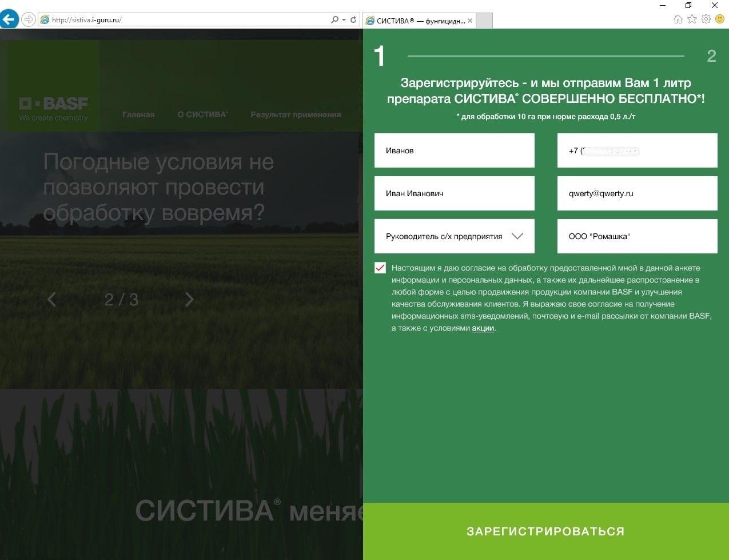Go to previous slide arrow
The height and width of the screenshot is (560, 729).
(x=51, y=299)
